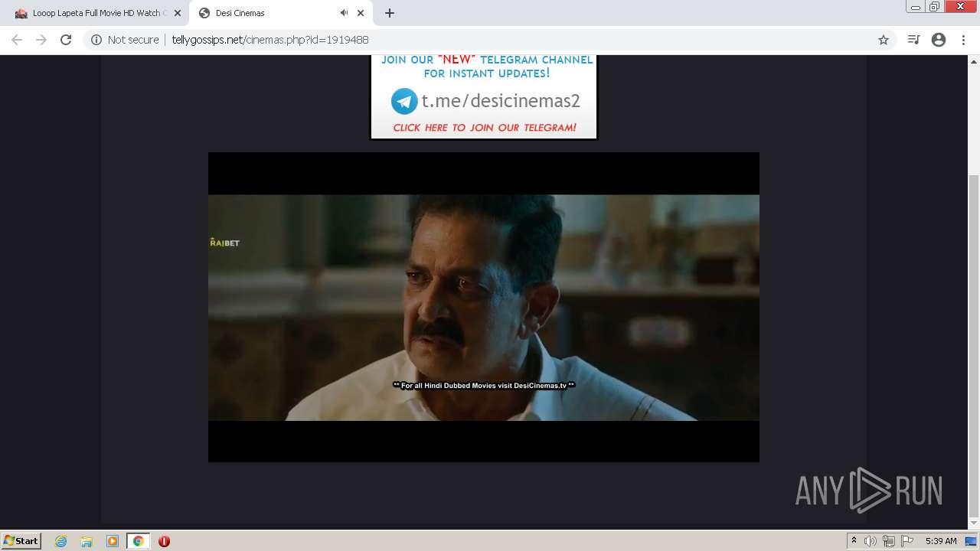Open the Not secure site information
This screenshot has height=551, width=980.
click(125, 40)
